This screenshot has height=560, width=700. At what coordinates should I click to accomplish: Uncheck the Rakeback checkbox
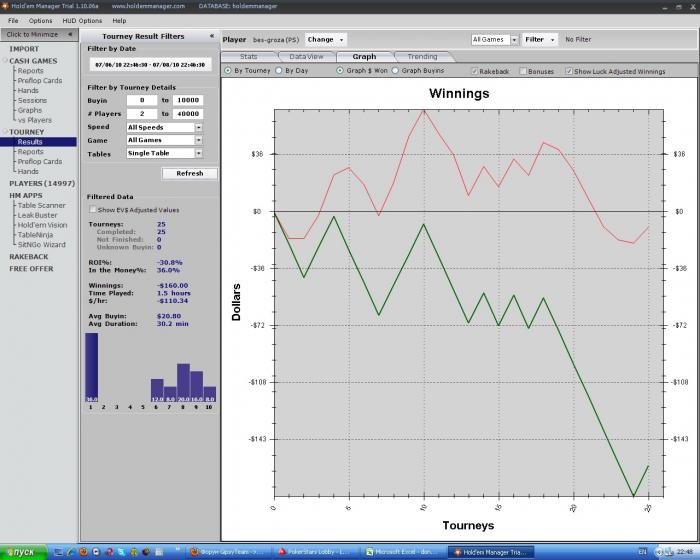(x=474, y=72)
